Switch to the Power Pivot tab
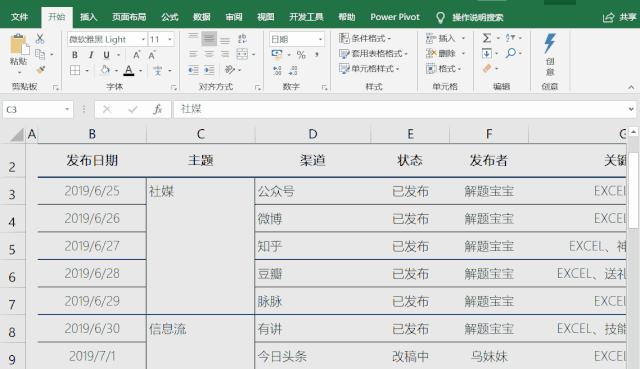 point(395,17)
